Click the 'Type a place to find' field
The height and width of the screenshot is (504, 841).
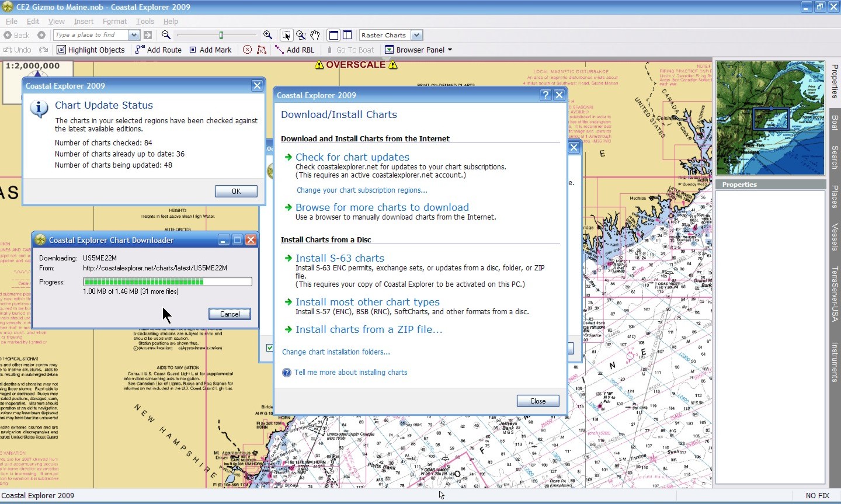[91, 35]
